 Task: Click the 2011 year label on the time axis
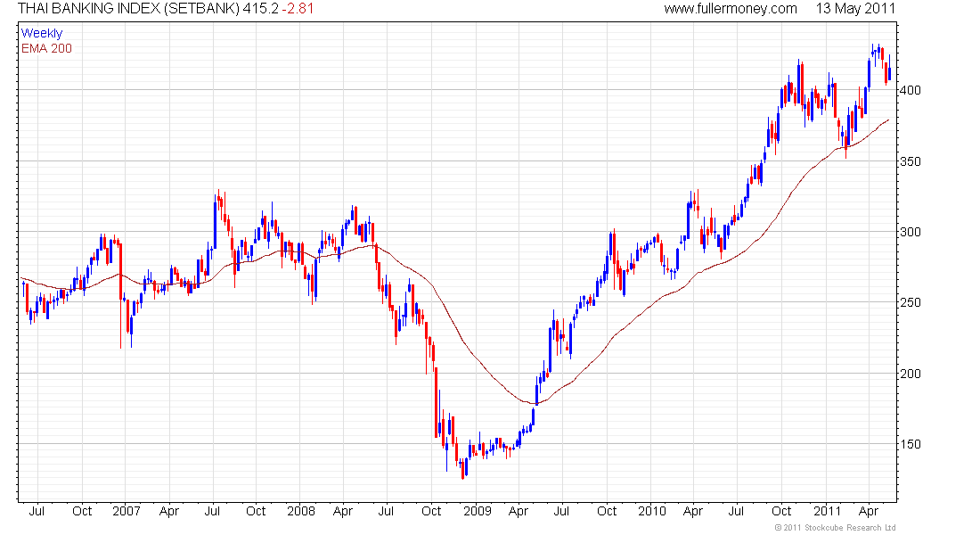pos(828,511)
